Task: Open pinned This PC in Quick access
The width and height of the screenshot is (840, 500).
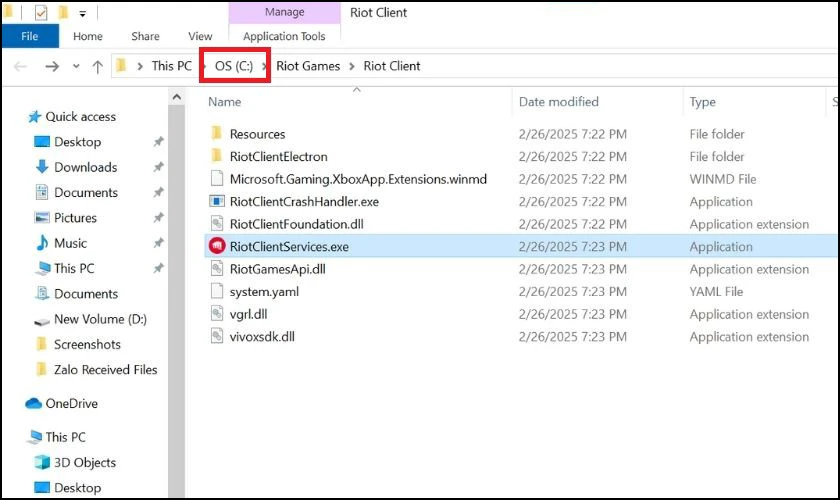Action: coord(74,268)
